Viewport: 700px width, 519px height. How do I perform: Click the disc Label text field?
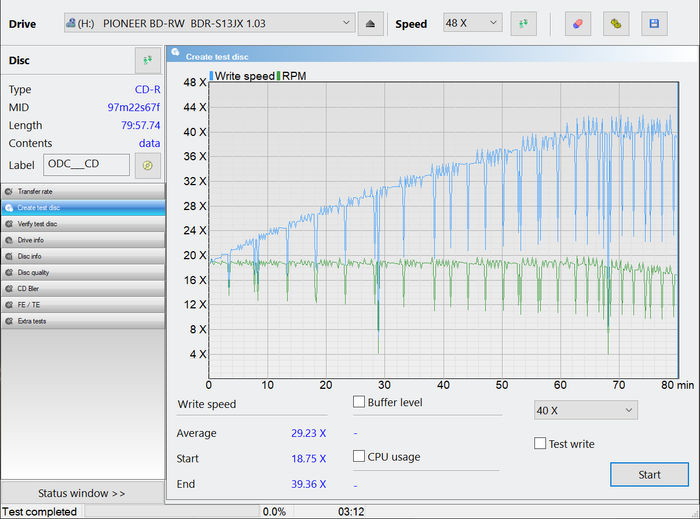click(x=86, y=165)
